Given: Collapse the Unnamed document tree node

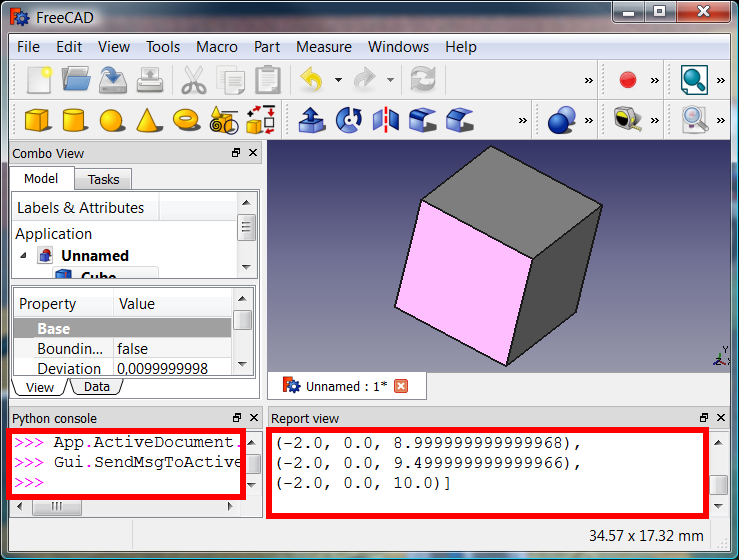Looking at the screenshot, I should [x=23, y=255].
